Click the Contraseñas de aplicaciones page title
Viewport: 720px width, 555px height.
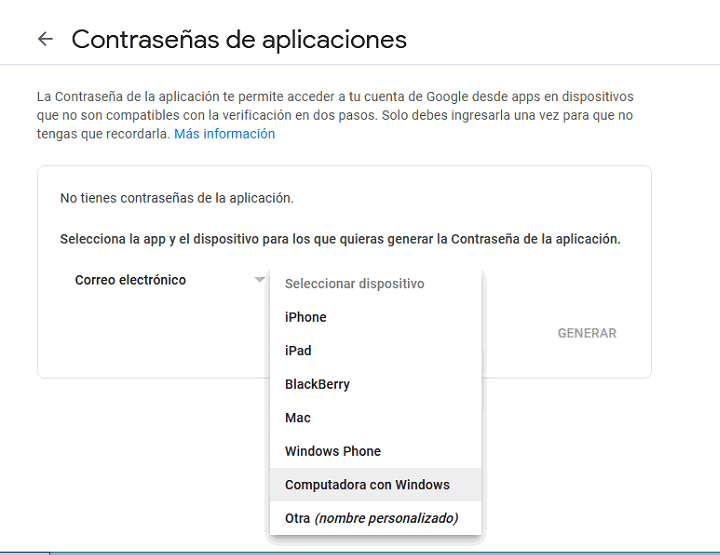[239, 39]
